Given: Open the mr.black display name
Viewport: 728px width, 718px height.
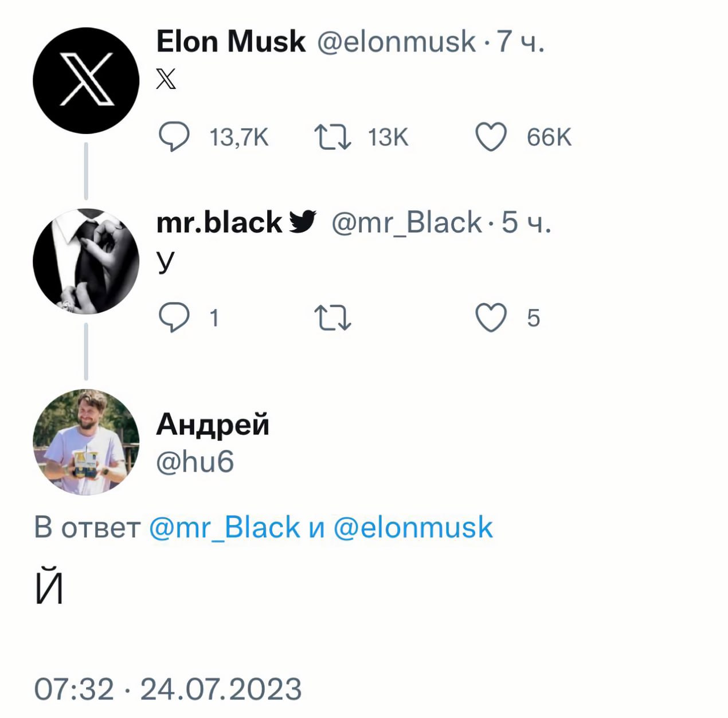Looking at the screenshot, I should (219, 222).
